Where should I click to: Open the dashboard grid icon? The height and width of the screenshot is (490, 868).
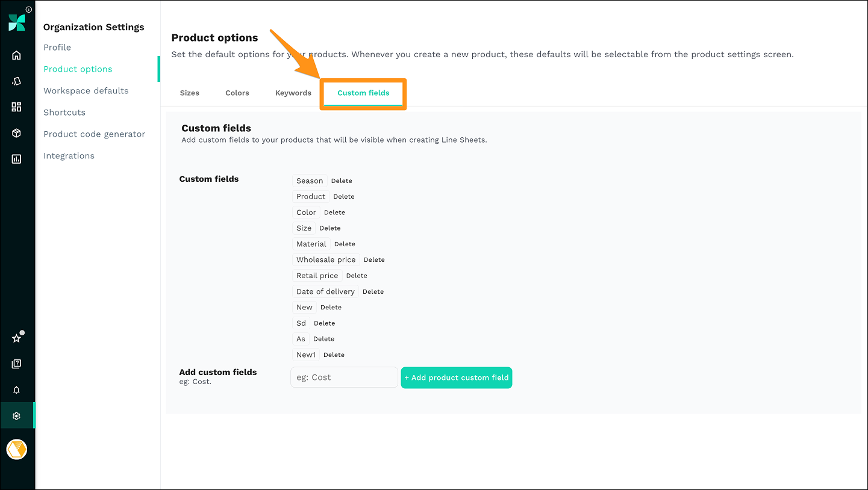click(x=17, y=107)
